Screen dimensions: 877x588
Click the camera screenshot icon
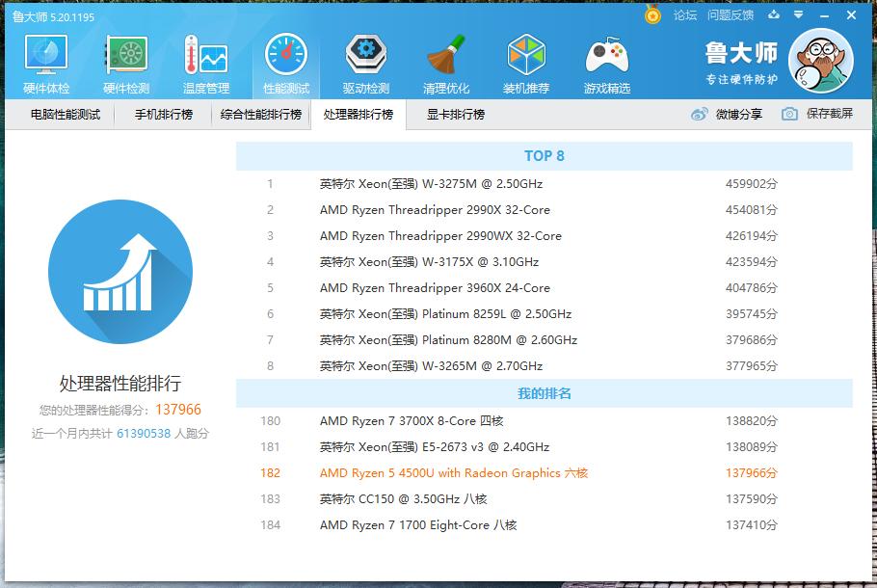point(790,115)
